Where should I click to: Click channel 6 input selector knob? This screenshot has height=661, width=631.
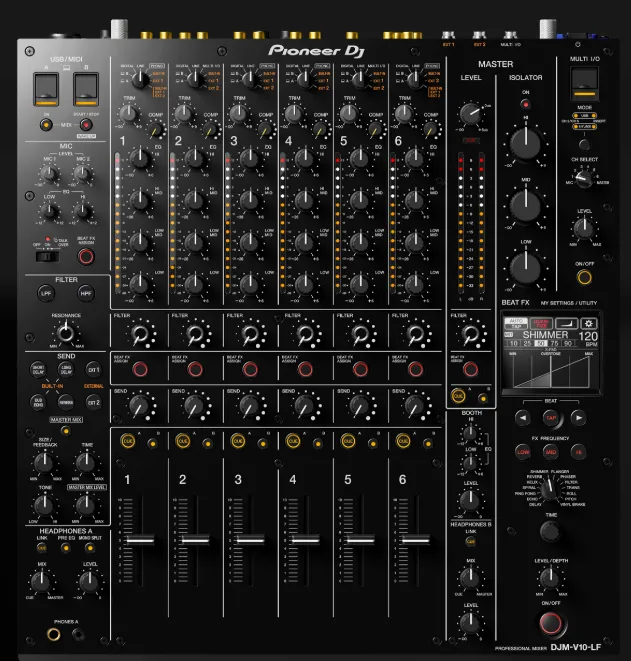pyautogui.click(x=416, y=79)
